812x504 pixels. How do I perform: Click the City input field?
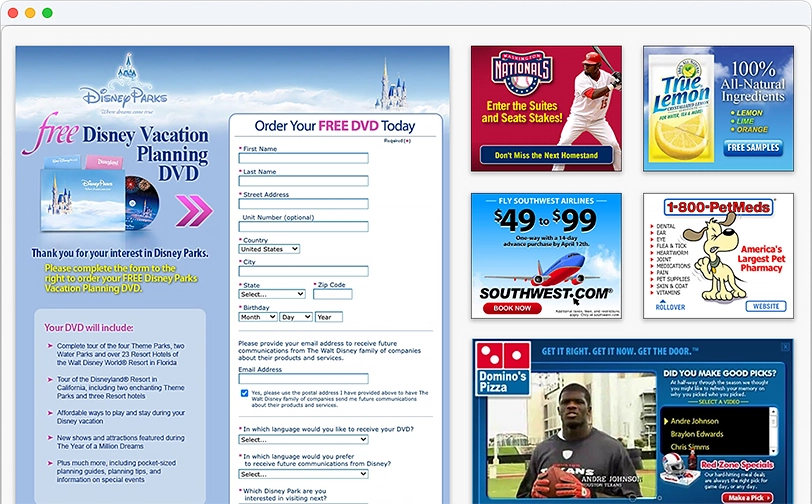(303, 271)
